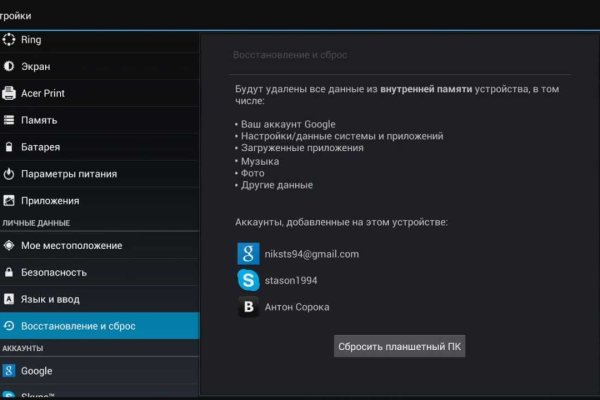600x400 pixels.
Task: Click the Acer Print printer icon
Action: tap(9, 94)
